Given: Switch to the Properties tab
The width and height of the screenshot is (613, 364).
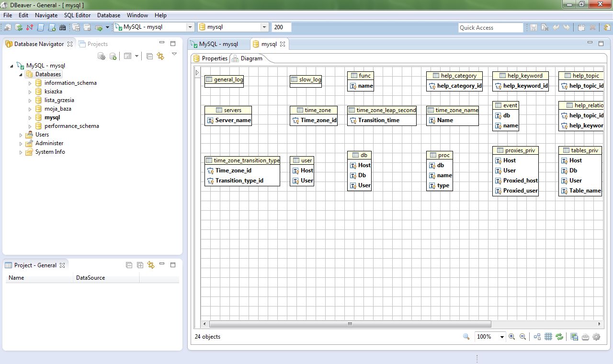Looking at the screenshot, I should click(x=210, y=58).
